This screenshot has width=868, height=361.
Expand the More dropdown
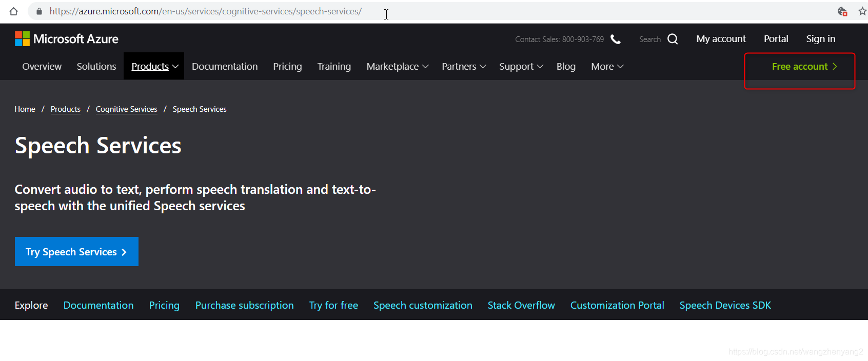coord(607,67)
